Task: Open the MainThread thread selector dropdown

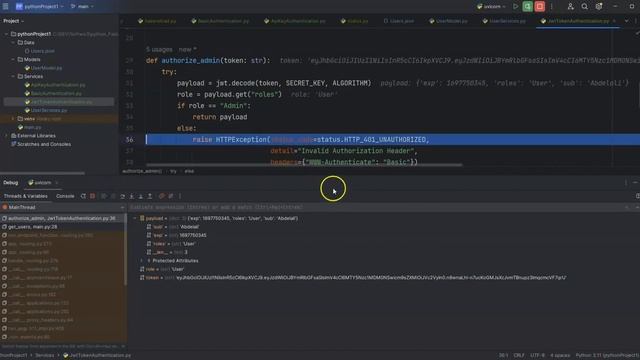Action: point(63,207)
